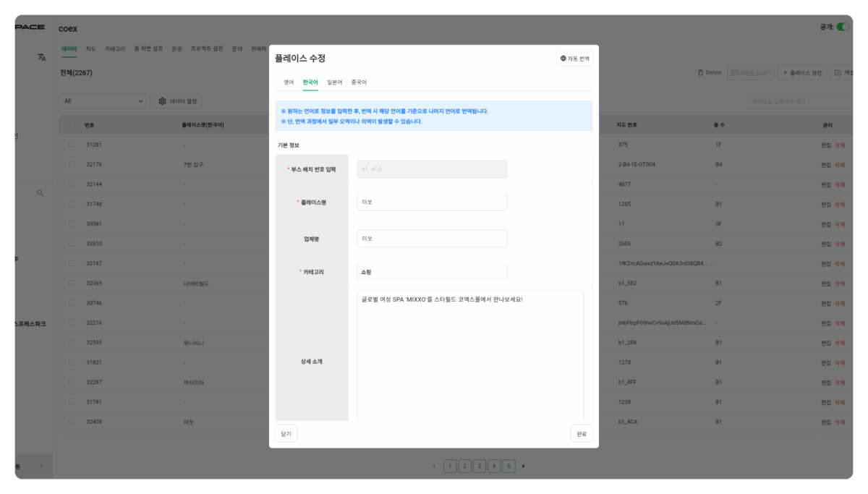Image resolution: width=868 pixels, height=494 pixels.
Task: Expand the sidebar chevron at the bottom left
Action: click(x=41, y=466)
